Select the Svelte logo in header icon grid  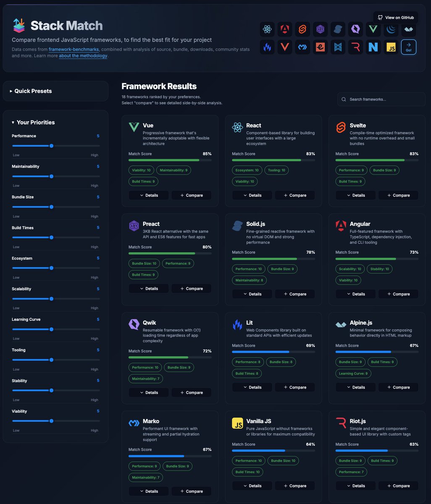pos(302,29)
